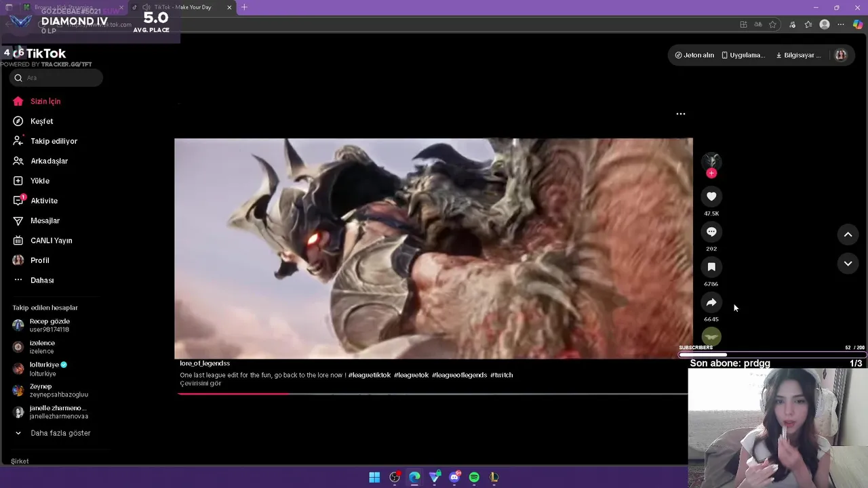The image size is (868, 488).
Task: Open the video's sound disc icon
Action: pyautogui.click(x=711, y=336)
